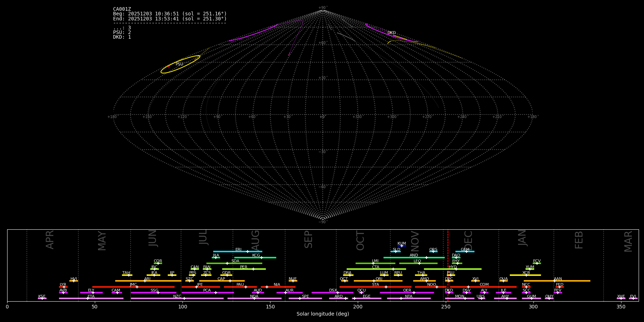Click the CA001Z station title text

pos(122,9)
